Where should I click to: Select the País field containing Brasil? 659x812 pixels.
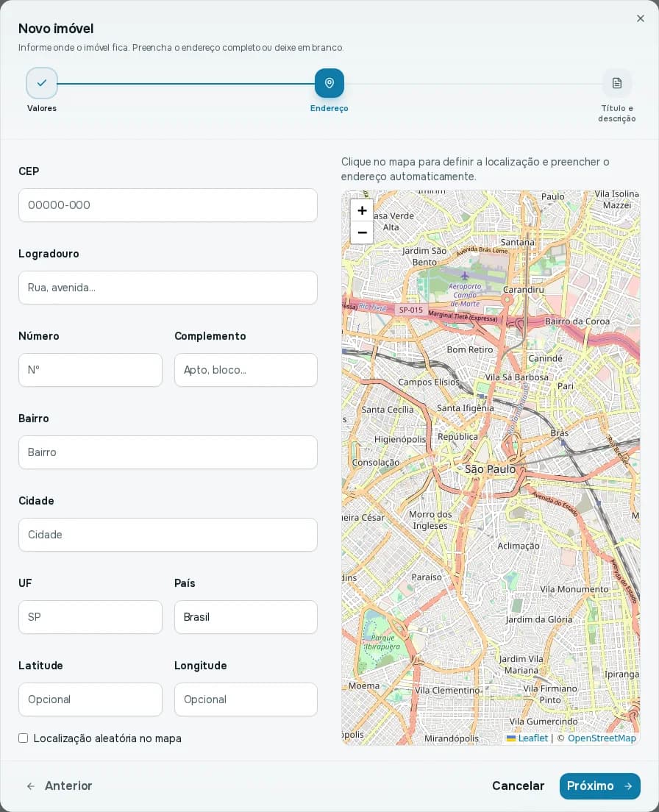246,617
